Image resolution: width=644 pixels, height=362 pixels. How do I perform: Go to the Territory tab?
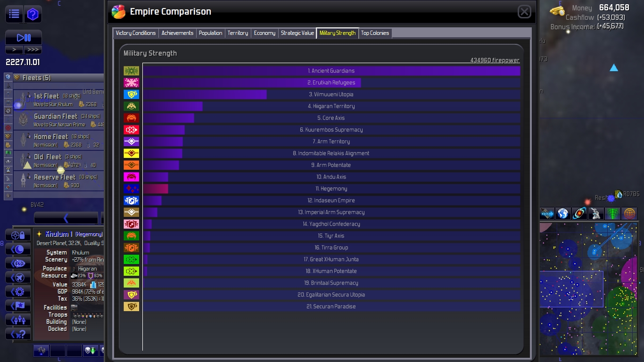[x=238, y=33]
